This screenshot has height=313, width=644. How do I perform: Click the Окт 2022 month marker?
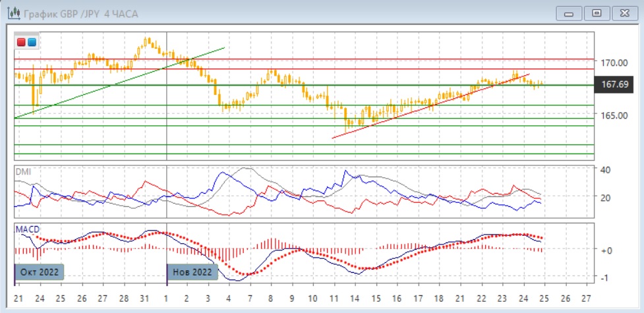(40, 271)
